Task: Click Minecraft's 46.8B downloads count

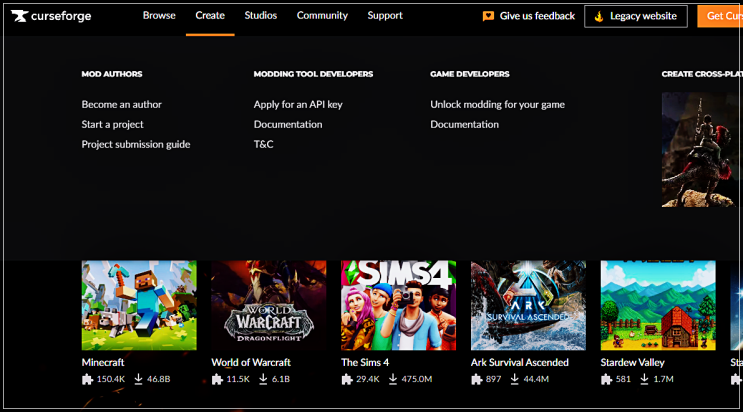Action: [x=158, y=379]
